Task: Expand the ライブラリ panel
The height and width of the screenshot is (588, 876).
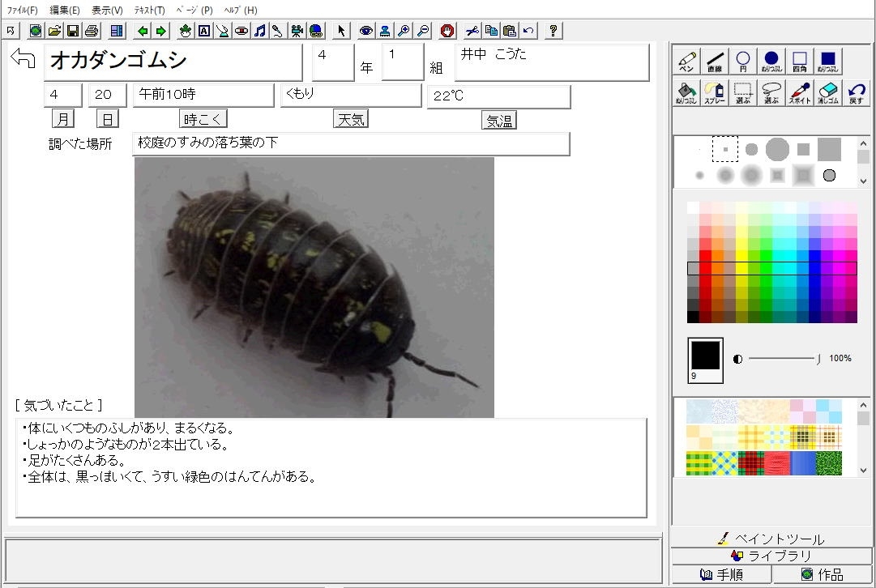Action: [771, 556]
